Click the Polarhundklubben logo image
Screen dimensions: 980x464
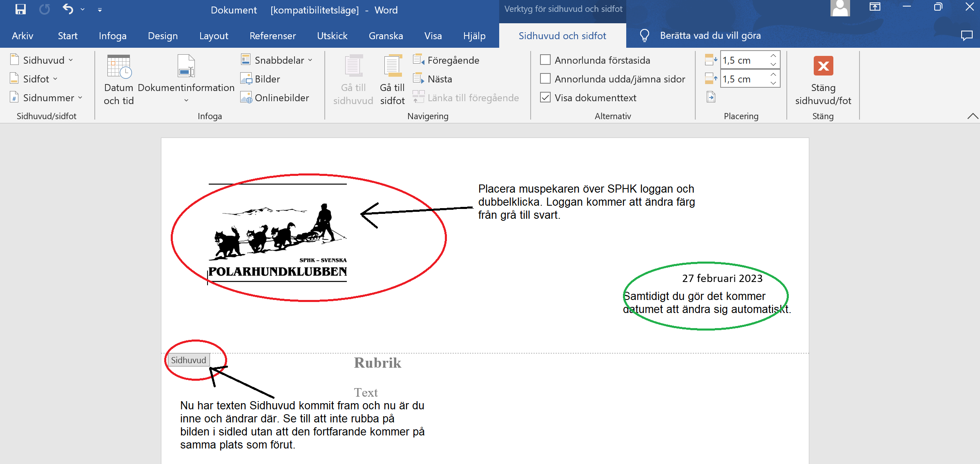pos(277,233)
